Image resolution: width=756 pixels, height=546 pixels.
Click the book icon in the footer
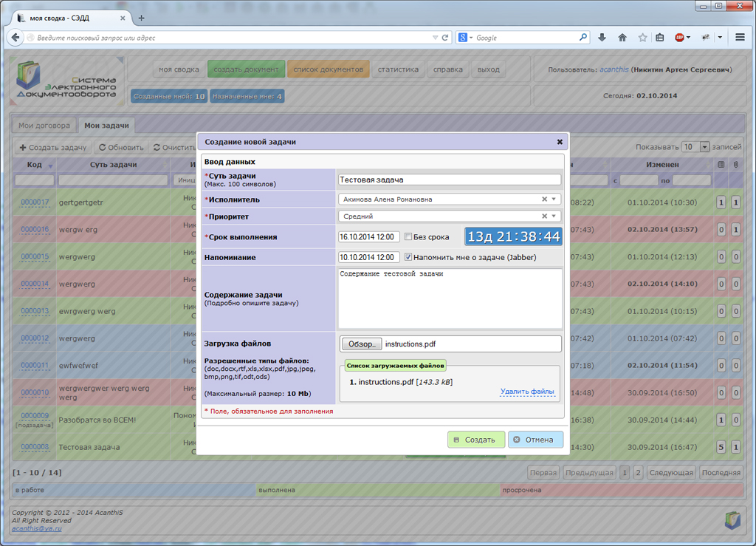pos(733,520)
